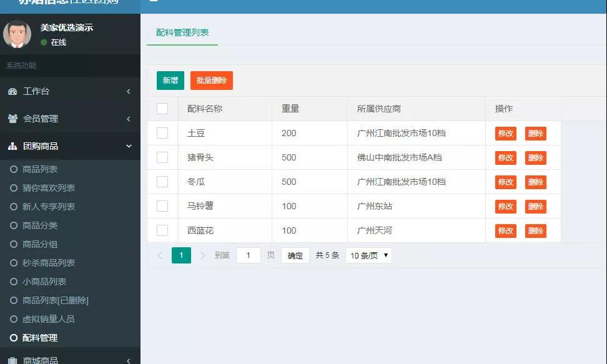Click the 团购商品 sitemap icon
The width and height of the screenshot is (607, 364).
pos(12,146)
